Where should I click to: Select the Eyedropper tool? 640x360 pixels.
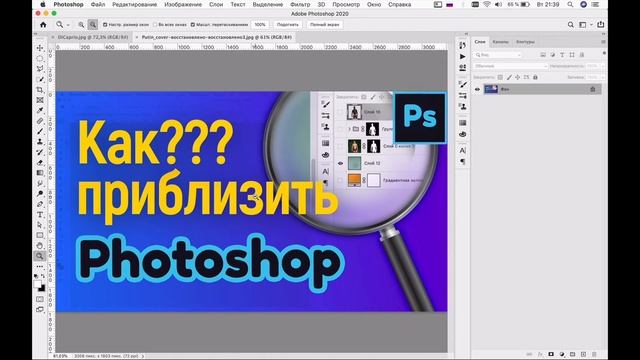pos(40,110)
